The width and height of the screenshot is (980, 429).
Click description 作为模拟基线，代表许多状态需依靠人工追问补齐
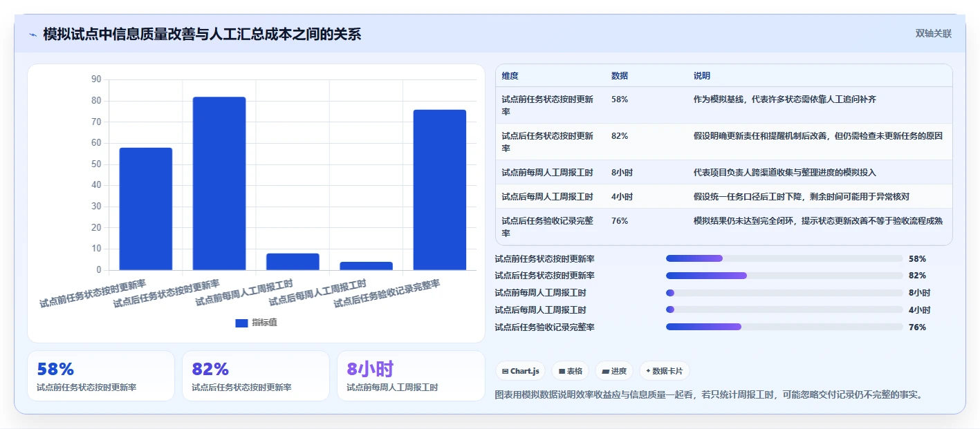click(x=785, y=99)
